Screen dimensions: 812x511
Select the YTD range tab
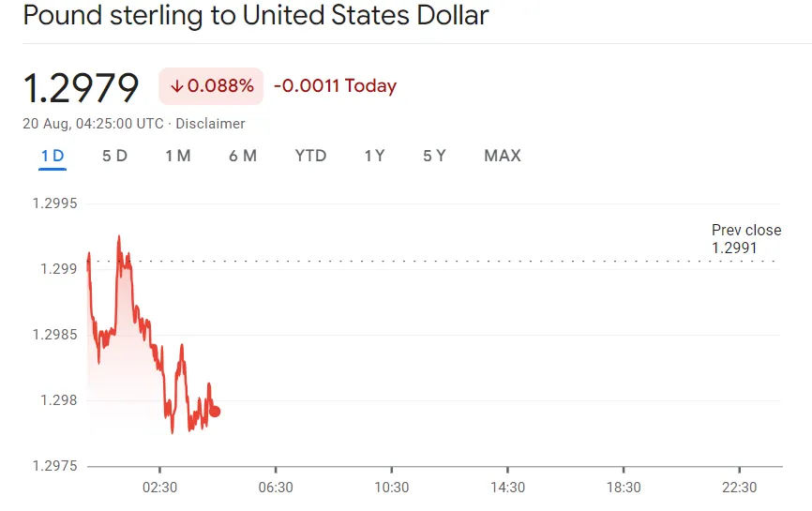tap(310, 156)
